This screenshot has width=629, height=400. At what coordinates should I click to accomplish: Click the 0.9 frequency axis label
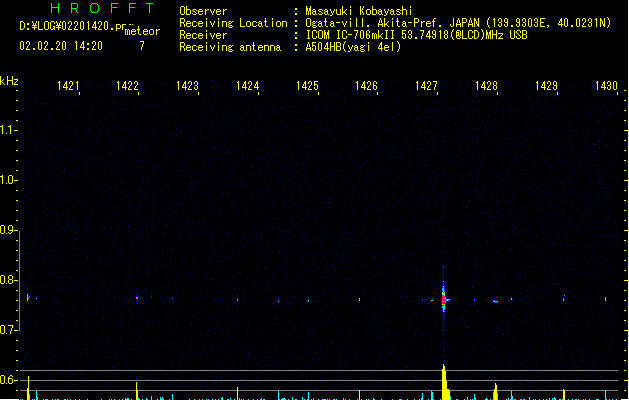coord(7,229)
